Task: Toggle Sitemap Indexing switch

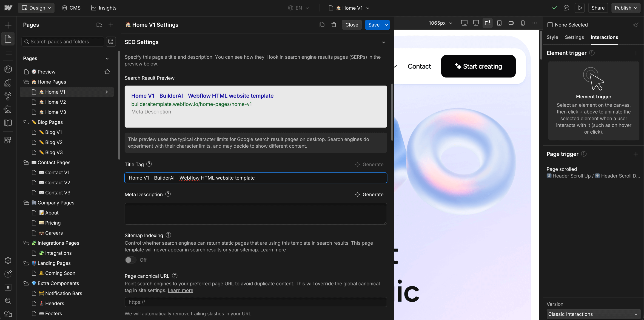Action: pyautogui.click(x=131, y=260)
